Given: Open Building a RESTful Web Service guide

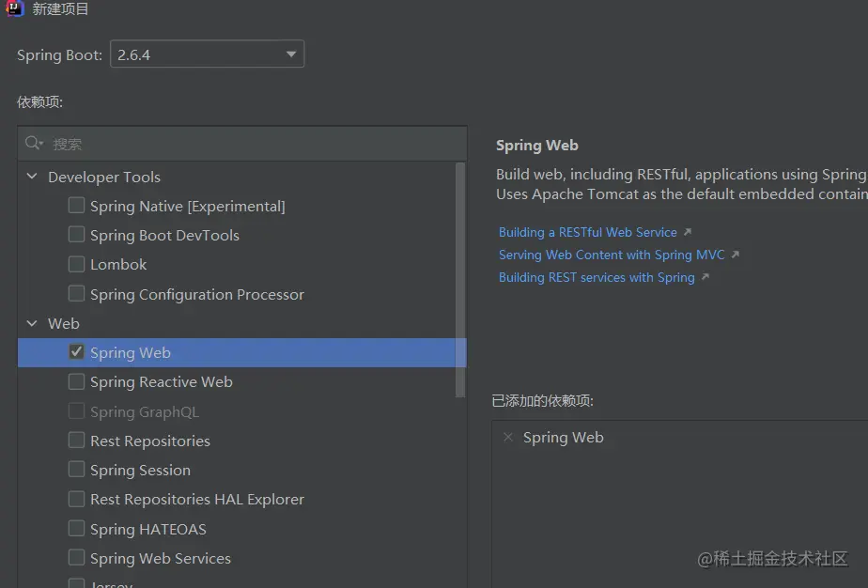Looking at the screenshot, I should [x=588, y=232].
